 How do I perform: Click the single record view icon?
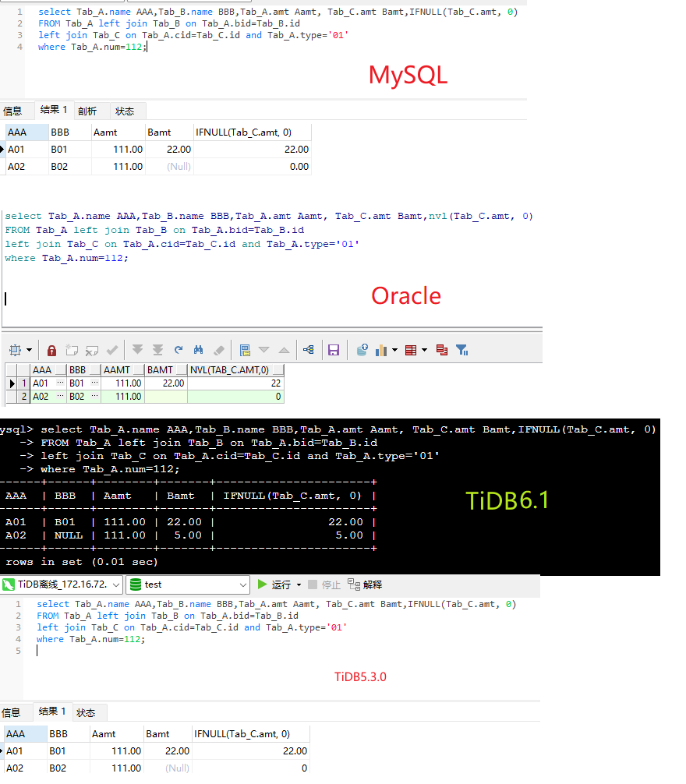(x=245, y=350)
